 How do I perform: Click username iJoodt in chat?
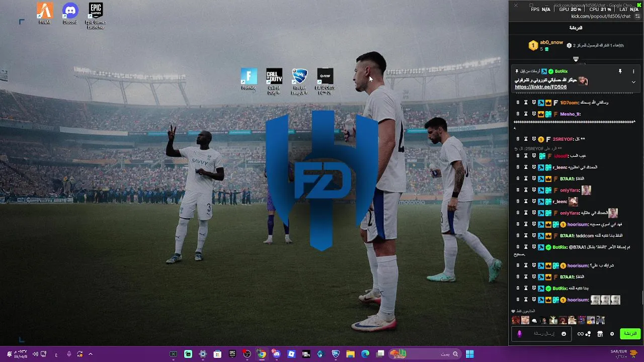[x=561, y=156]
